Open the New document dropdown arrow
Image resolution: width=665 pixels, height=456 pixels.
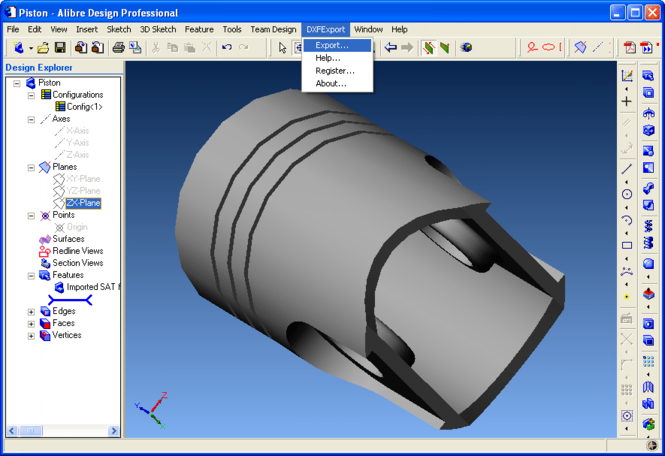(x=31, y=48)
